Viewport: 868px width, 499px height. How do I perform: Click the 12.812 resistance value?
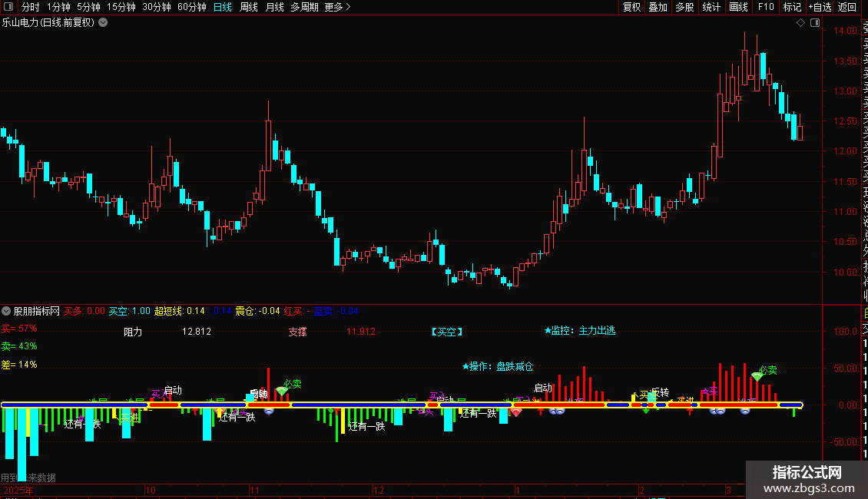tap(197, 332)
